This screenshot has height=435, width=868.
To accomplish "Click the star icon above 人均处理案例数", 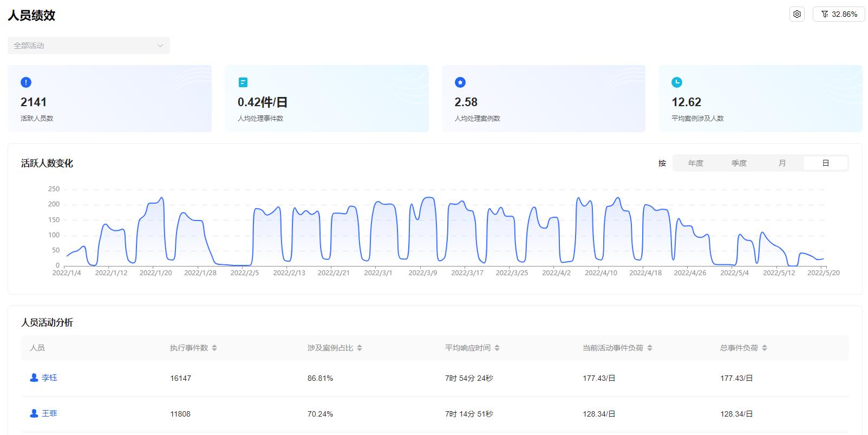I will pos(460,82).
